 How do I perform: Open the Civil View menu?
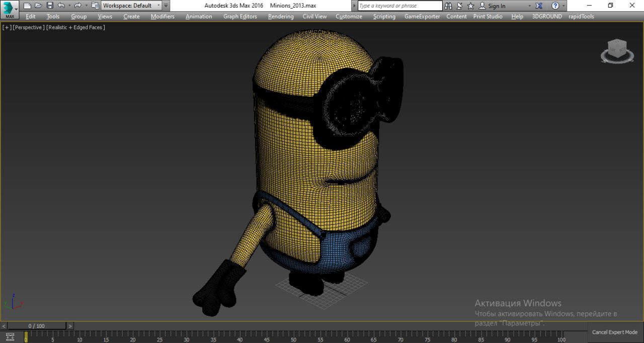[x=314, y=16]
